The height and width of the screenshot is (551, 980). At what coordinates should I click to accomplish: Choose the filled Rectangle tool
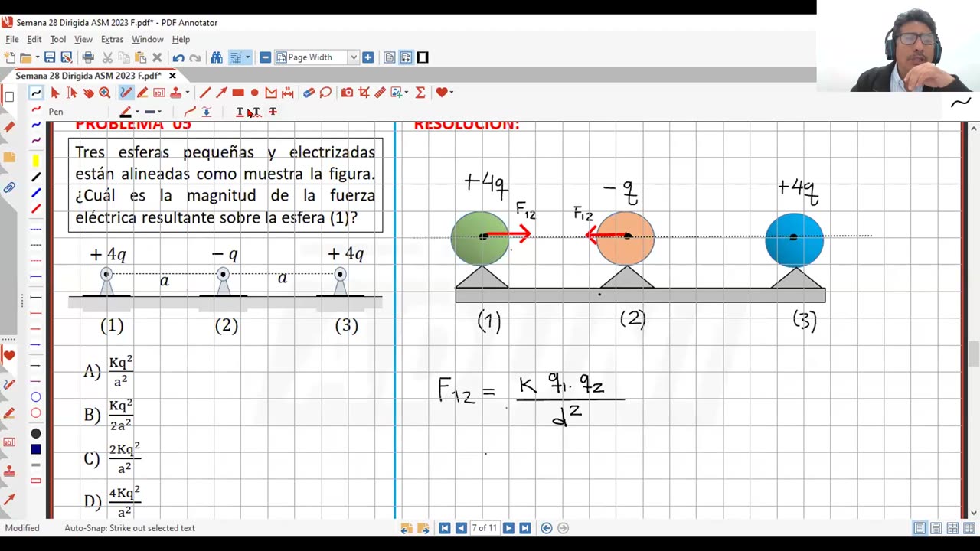pyautogui.click(x=238, y=93)
